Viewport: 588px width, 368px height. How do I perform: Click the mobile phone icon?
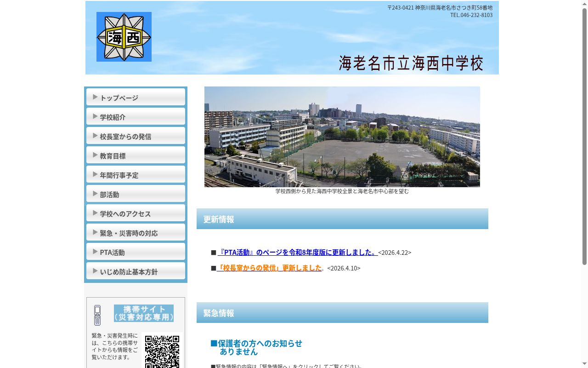point(97,315)
